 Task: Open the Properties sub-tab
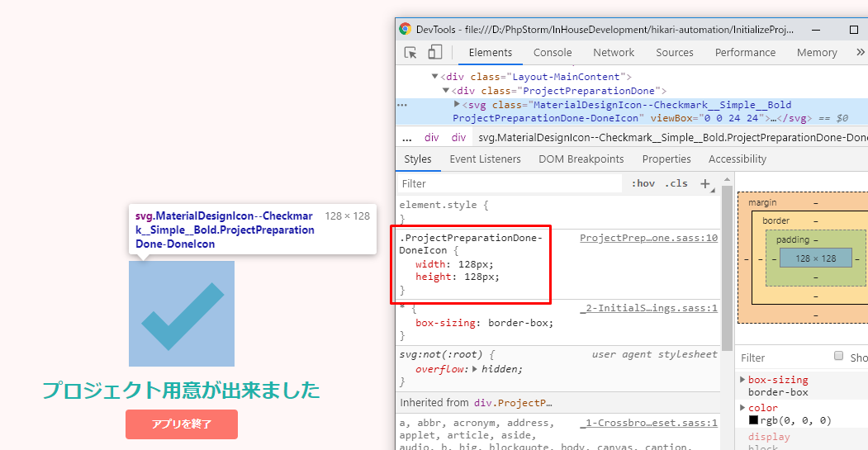click(666, 159)
